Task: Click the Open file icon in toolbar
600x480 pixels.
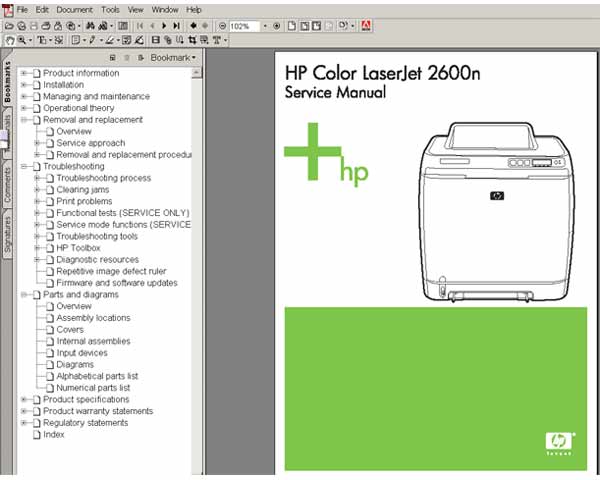Action: [9, 26]
